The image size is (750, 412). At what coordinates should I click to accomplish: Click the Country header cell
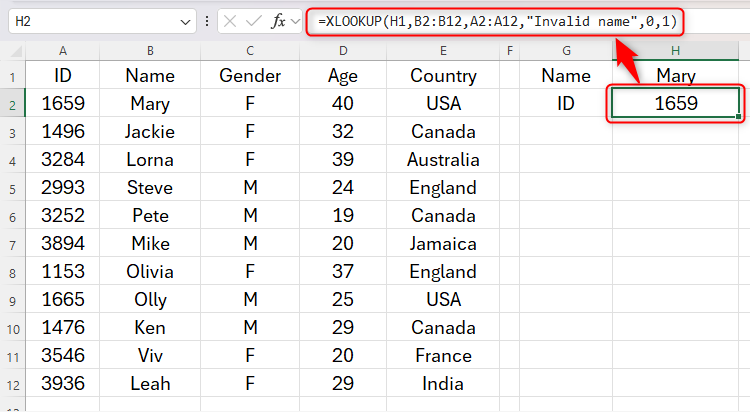[443, 75]
